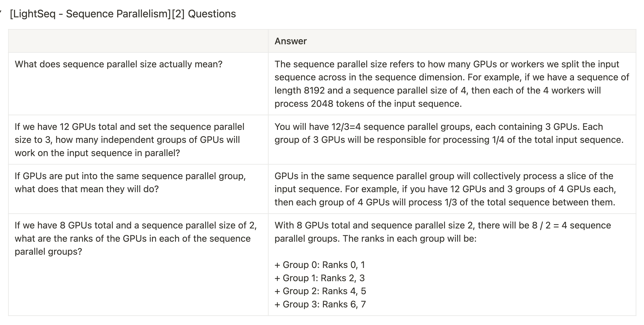Click the 'What does sequence parallel size' question cell
Screen dimensions: 644x325
pos(138,84)
